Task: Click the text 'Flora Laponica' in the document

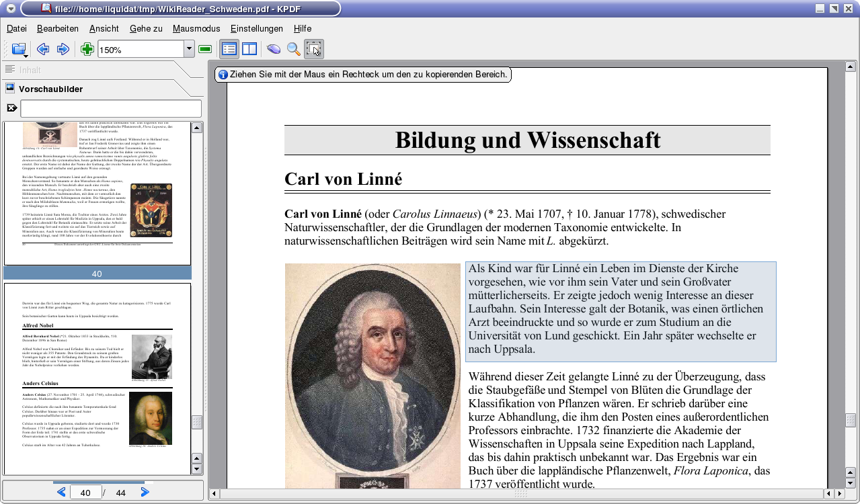Action: coord(711,470)
